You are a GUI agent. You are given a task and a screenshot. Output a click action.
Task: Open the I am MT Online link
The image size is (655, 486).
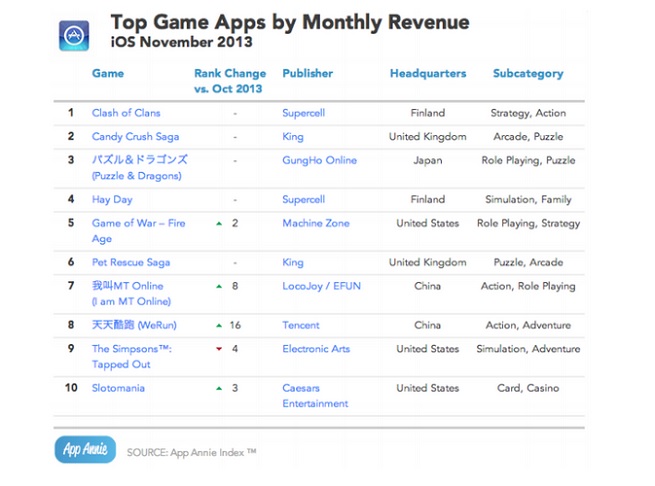131,293
